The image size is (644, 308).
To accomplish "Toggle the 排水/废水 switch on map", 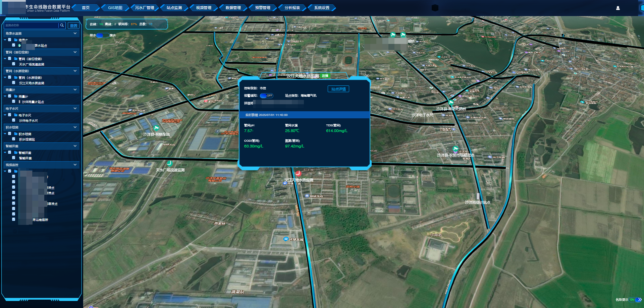I will point(103,35).
